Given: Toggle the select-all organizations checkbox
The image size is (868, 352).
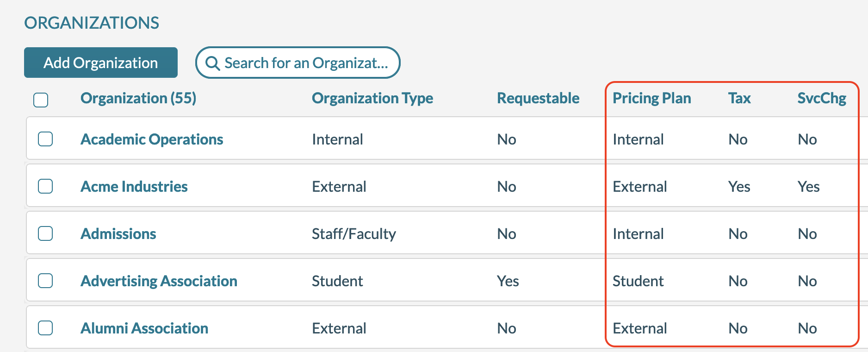Looking at the screenshot, I should [x=41, y=100].
